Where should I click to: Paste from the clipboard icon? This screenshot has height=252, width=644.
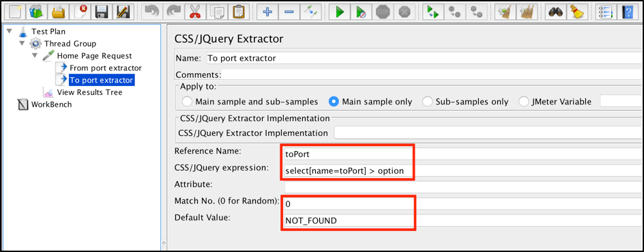click(238, 12)
